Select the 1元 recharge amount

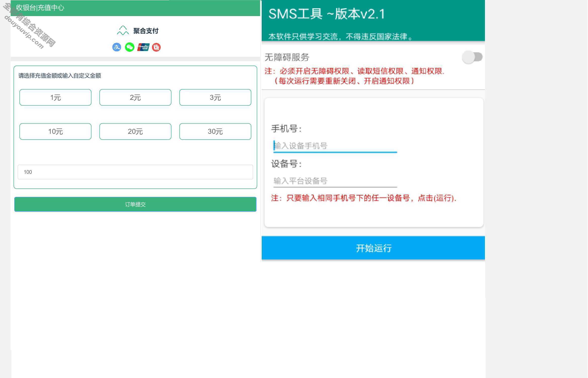(55, 97)
